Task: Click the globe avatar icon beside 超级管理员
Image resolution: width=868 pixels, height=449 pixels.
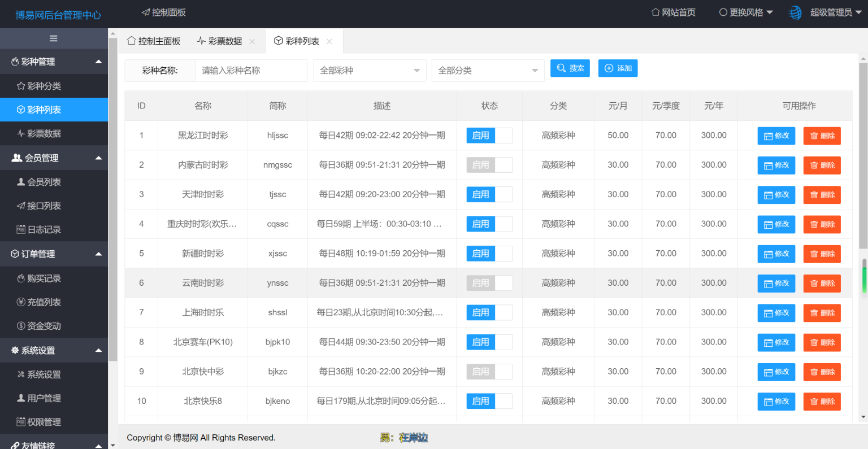Action: tap(795, 12)
